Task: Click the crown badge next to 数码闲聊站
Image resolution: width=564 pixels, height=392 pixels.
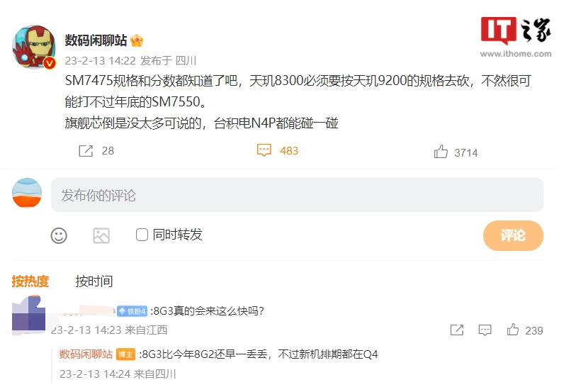Action: pyautogui.click(x=137, y=40)
